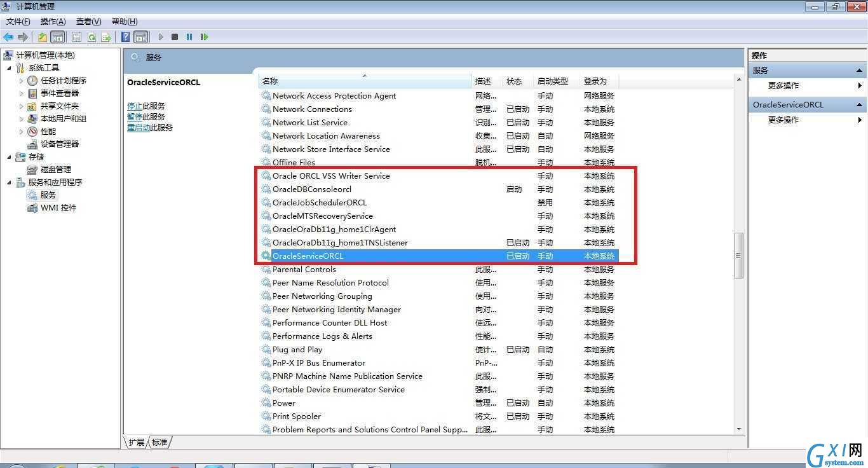This screenshot has height=468, width=868.
Task: Collapse the 系统工具 tree node
Action: (x=9, y=68)
